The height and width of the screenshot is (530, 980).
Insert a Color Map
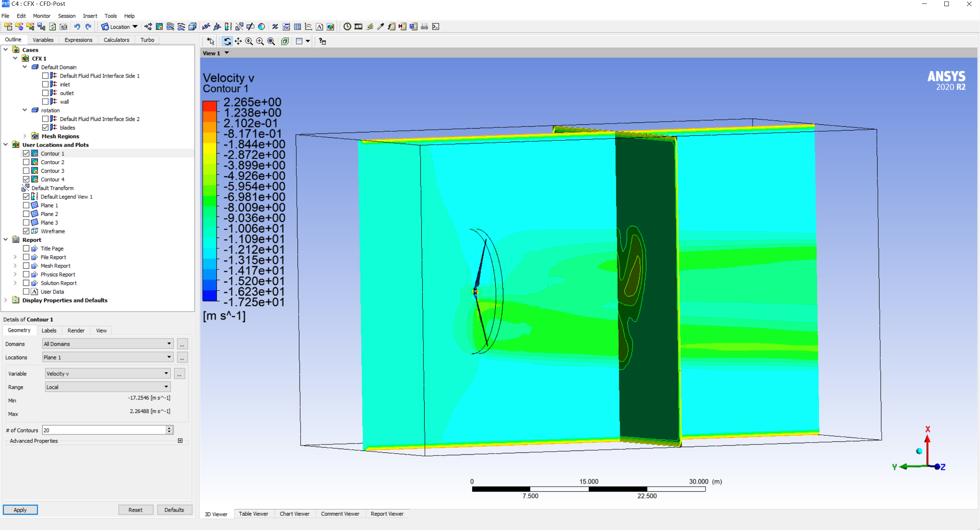[262, 26]
